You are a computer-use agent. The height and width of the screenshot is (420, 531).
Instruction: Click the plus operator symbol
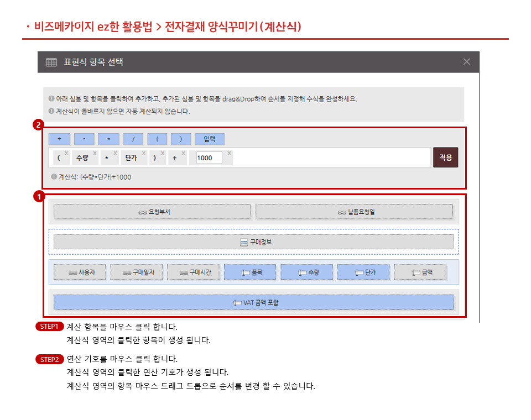pyautogui.click(x=59, y=139)
